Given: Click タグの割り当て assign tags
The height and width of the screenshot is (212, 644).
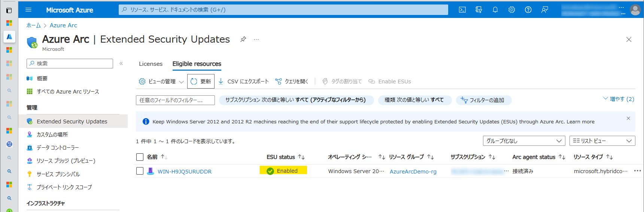Looking at the screenshot, I should 342,82.
